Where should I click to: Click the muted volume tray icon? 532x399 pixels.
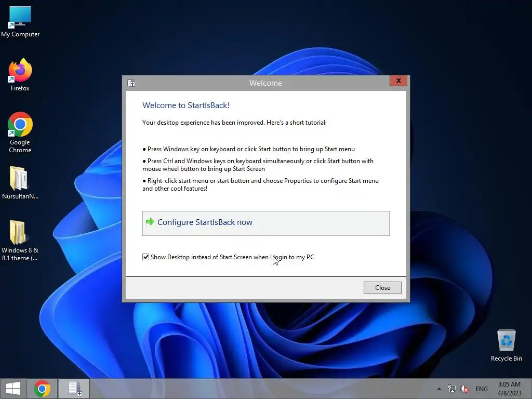(x=464, y=389)
